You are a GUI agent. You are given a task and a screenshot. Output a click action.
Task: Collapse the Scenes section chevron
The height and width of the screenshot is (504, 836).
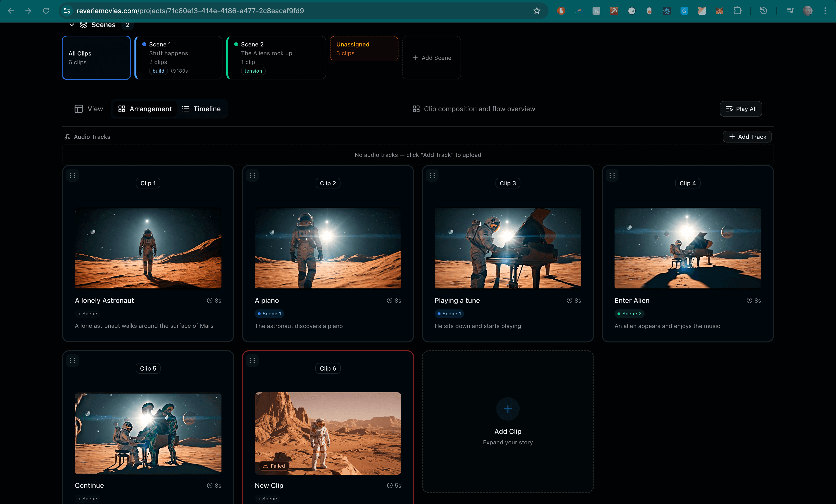[x=72, y=25]
